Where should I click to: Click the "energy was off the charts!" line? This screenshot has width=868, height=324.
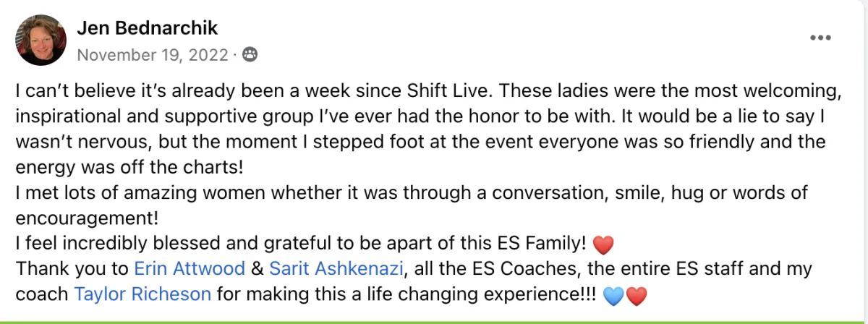click(x=129, y=167)
